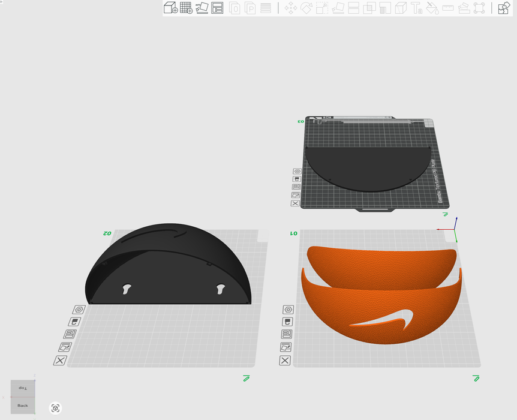Click the fit camera view button

pos(56,408)
